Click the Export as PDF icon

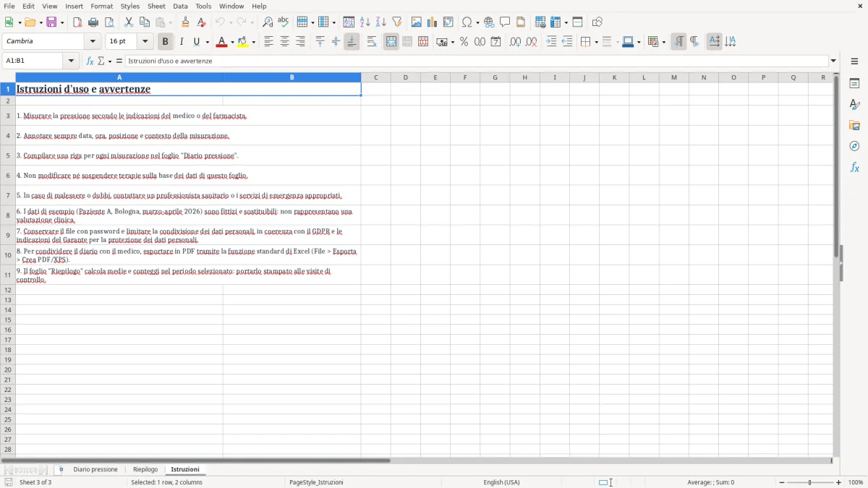[77, 22]
